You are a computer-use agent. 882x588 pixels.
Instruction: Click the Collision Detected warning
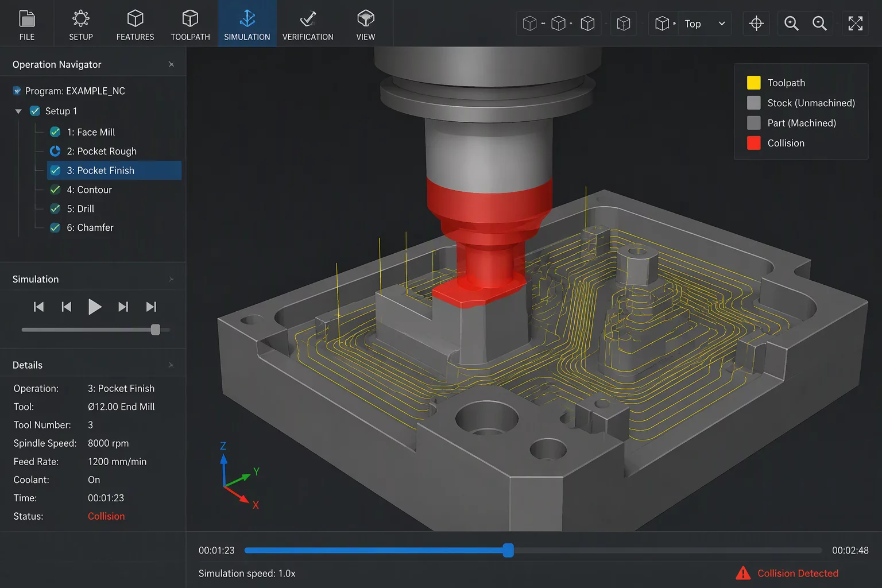click(x=787, y=573)
